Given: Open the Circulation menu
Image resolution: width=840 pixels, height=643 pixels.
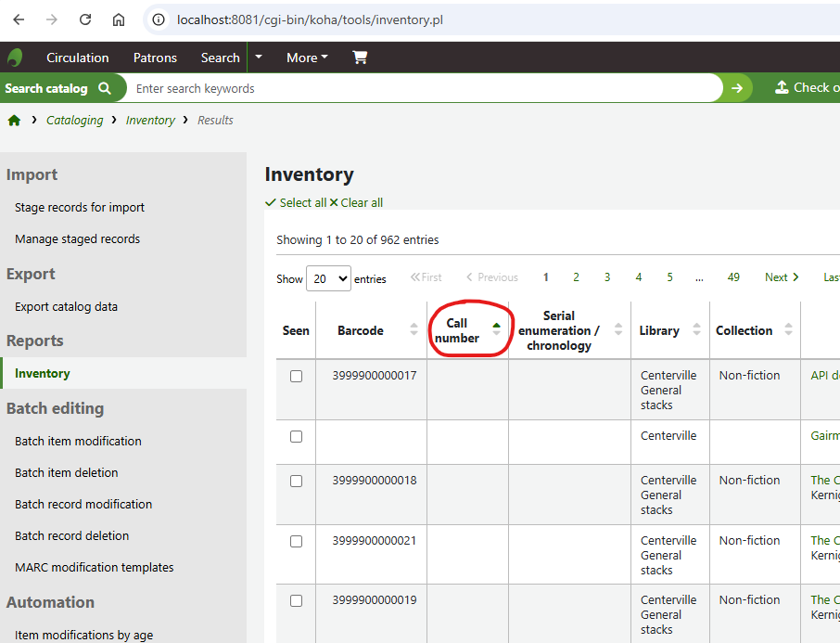Looking at the screenshot, I should point(78,58).
